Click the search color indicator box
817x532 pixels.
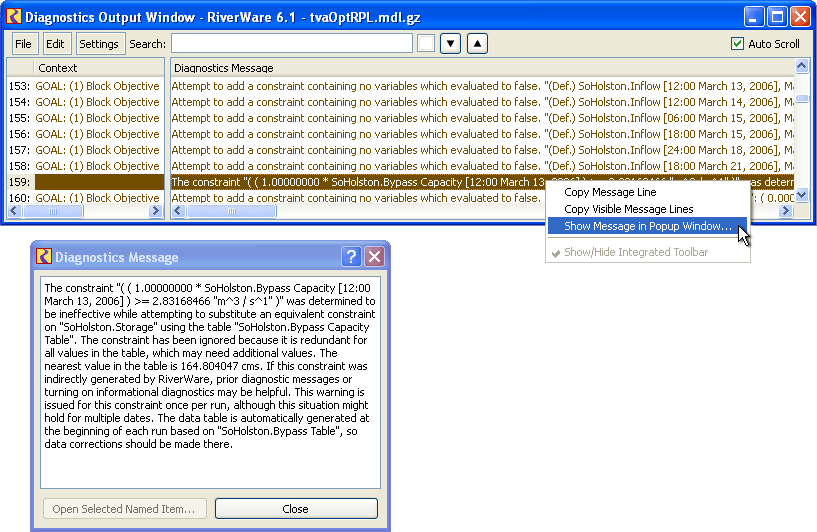tap(426, 43)
